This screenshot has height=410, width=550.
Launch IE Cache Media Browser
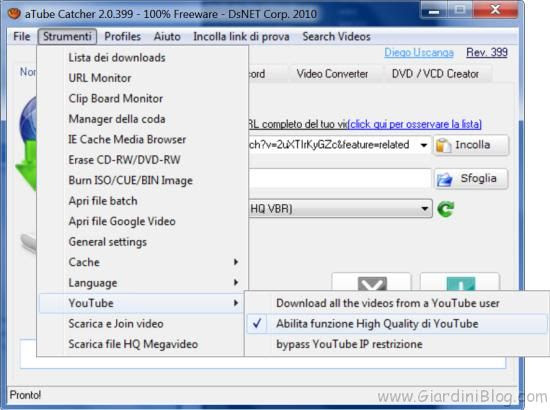tap(141, 139)
